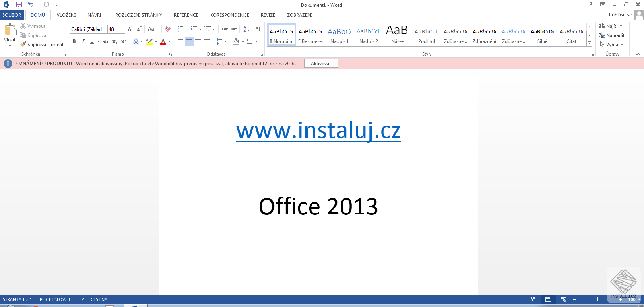Switch to Read Mode in the status bar
644x307 pixels.
tap(533, 299)
